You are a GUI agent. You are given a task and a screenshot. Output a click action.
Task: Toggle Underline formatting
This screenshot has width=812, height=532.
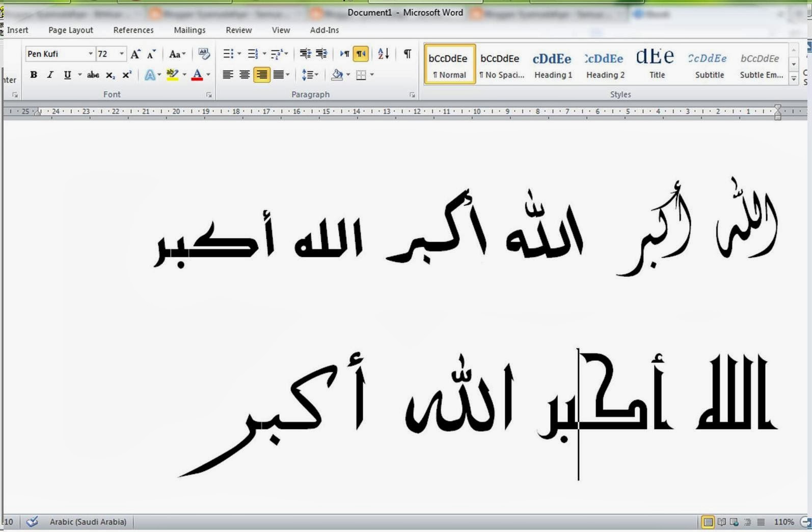[67, 75]
